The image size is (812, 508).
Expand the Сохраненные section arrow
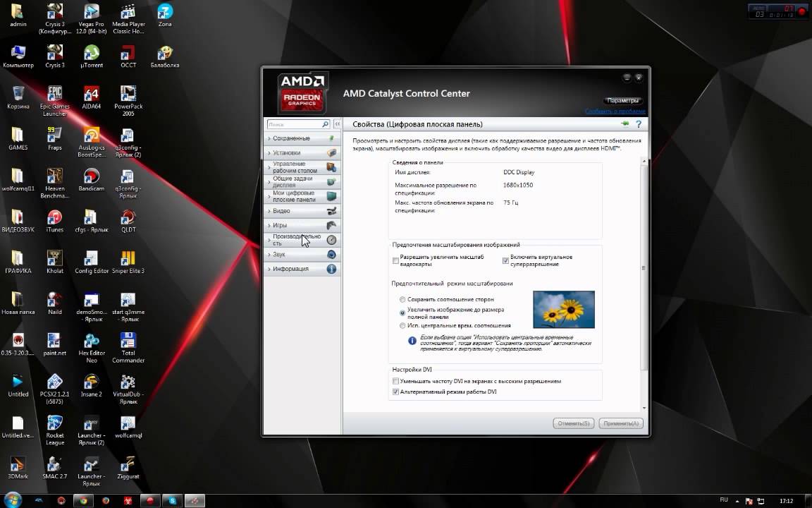[269, 138]
